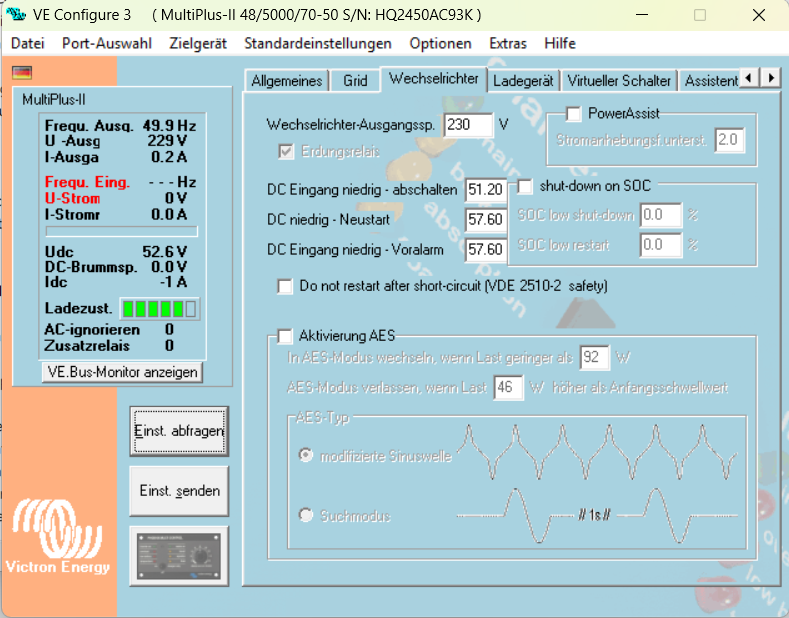The height and width of the screenshot is (618, 789).
Task: Click the Einst. abfragen button
Action: (x=179, y=431)
